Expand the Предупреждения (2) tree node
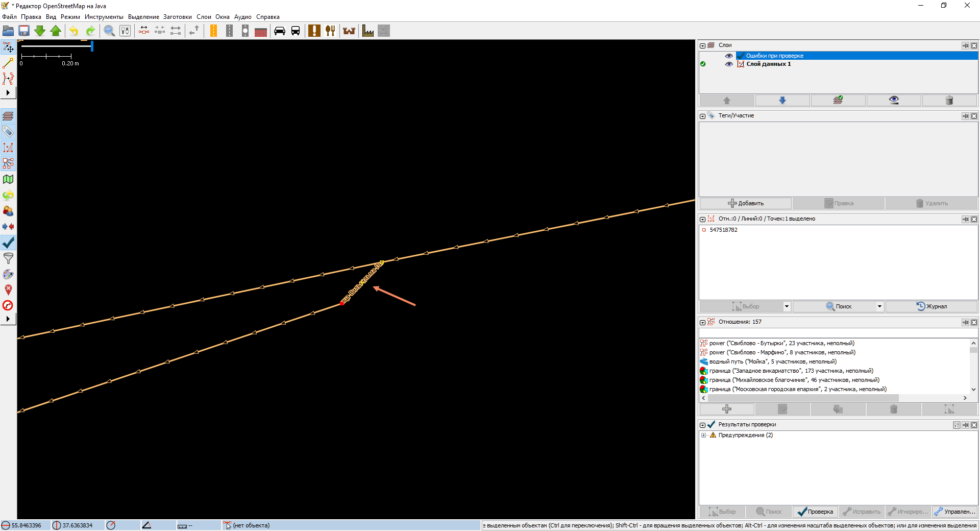 [x=704, y=436]
